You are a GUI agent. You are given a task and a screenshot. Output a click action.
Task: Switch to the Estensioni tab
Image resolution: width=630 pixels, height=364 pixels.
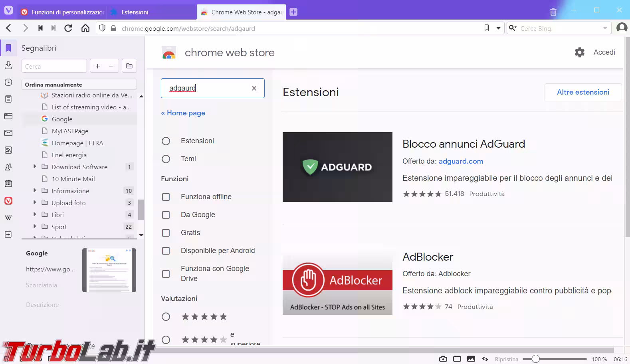135,12
